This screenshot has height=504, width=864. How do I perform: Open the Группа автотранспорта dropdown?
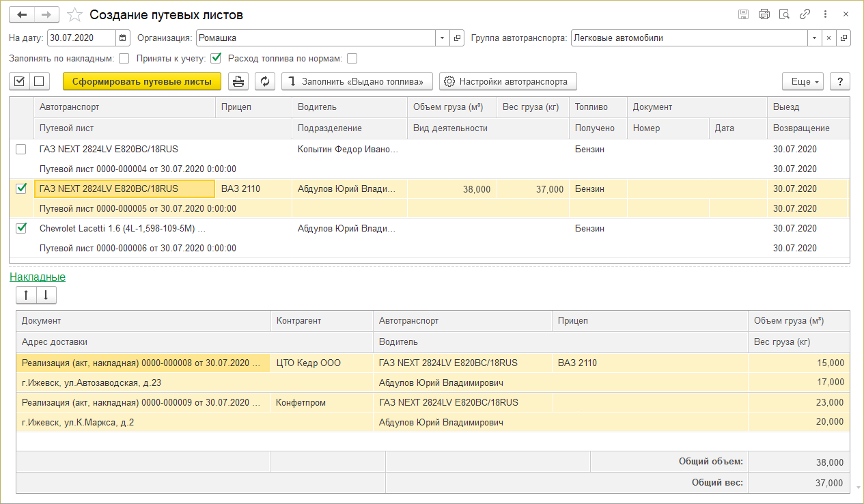[x=813, y=38]
